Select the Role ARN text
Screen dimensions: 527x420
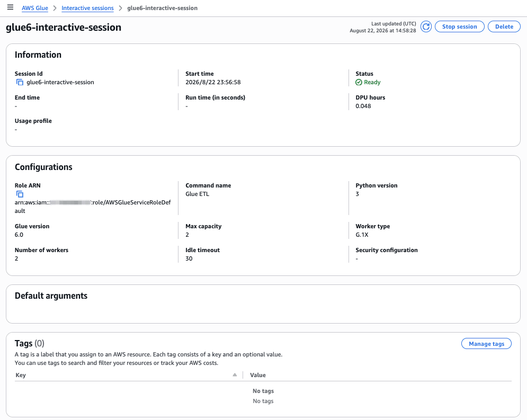coord(93,207)
